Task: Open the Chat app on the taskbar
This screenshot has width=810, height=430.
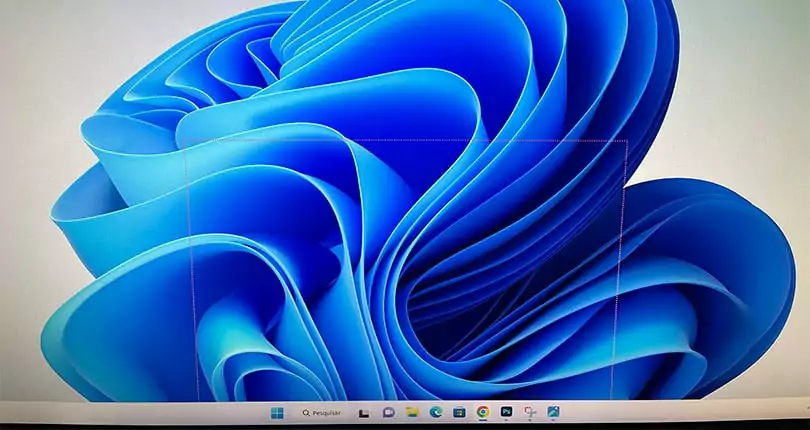Action: pos(388,412)
